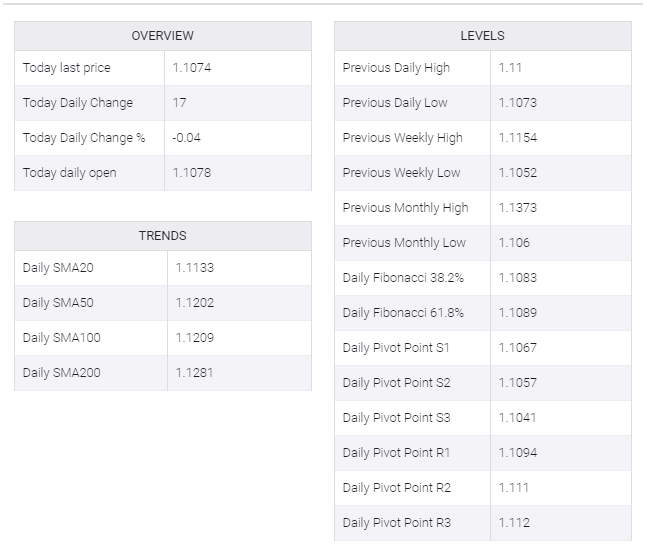Click the Previous Daily High label
The width and height of the screenshot is (647, 551).
[396, 68]
